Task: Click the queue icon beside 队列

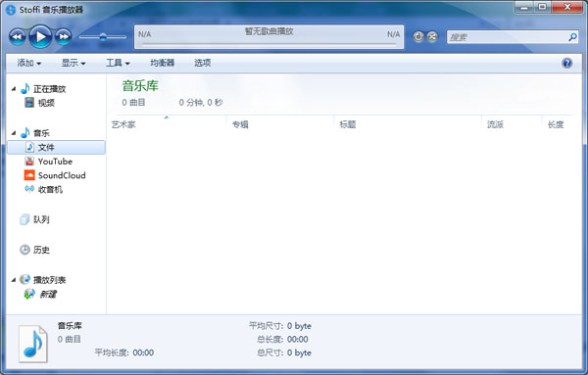Action: (x=24, y=219)
